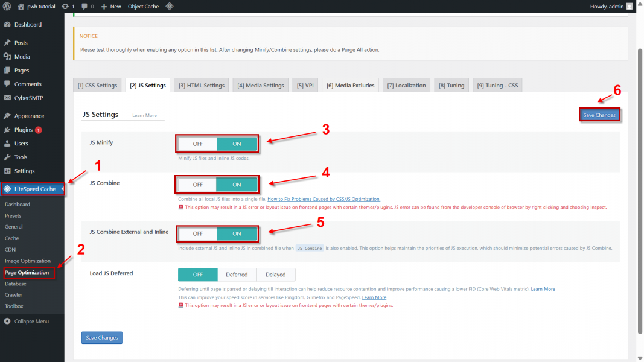Image resolution: width=644 pixels, height=362 pixels.
Task: Click the CyberSMTP envelope icon
Action: point(7,98)
